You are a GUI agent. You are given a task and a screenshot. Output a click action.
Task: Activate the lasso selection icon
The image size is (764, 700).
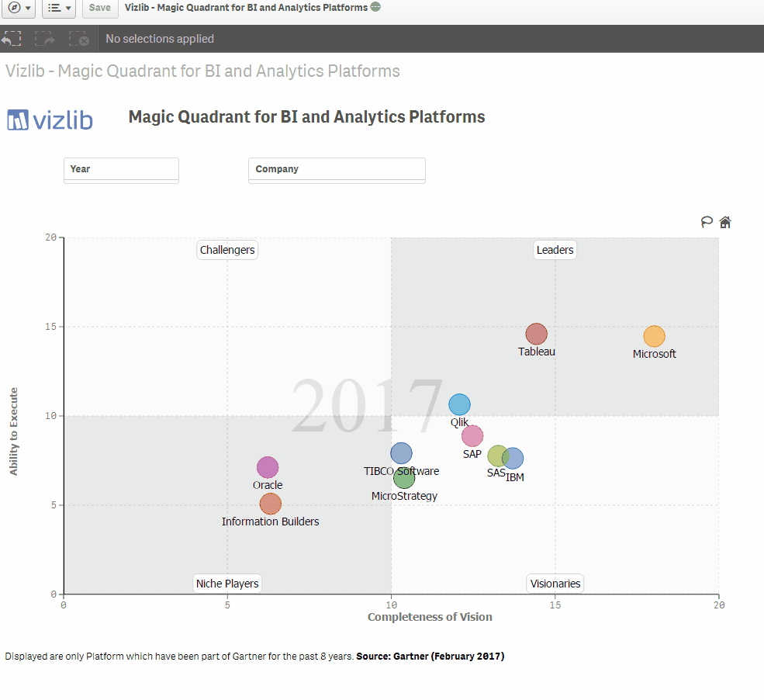(x=707, y=222)
